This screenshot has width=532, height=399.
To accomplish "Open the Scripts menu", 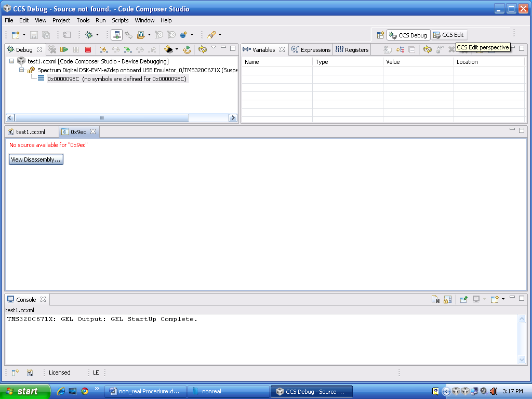I will click(120, 20).
